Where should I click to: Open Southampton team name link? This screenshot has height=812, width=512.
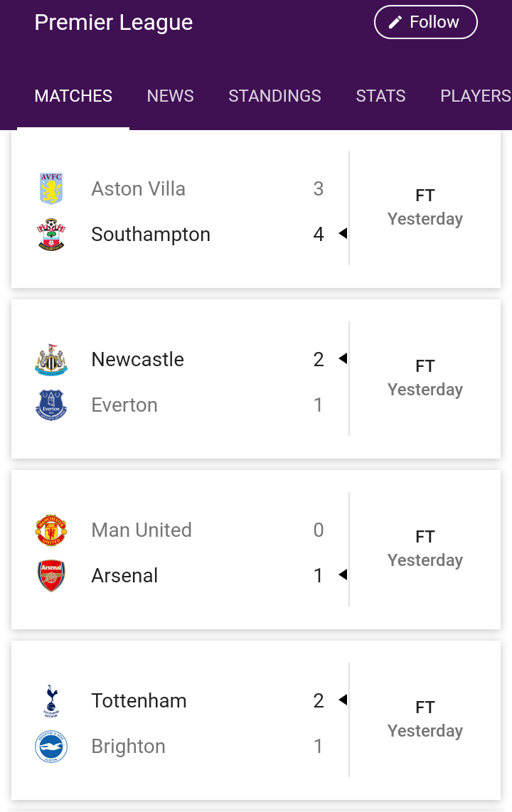[x=151, y=235]
